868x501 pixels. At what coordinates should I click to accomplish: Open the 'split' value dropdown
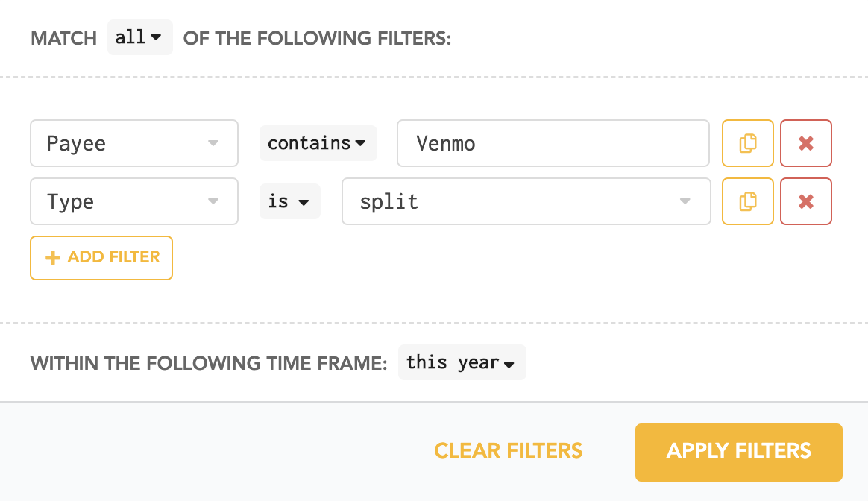(x=526, y=201)
